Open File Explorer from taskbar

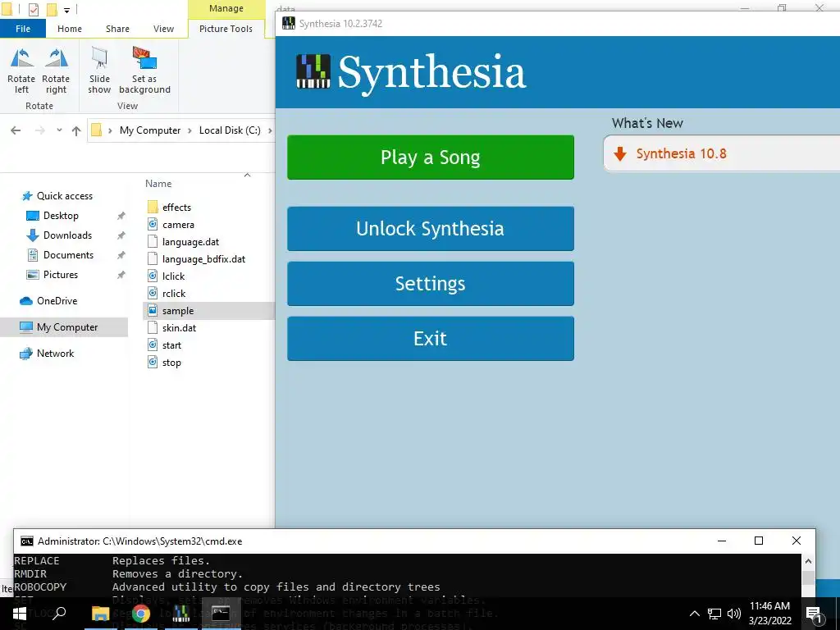(x=100, y=614)
